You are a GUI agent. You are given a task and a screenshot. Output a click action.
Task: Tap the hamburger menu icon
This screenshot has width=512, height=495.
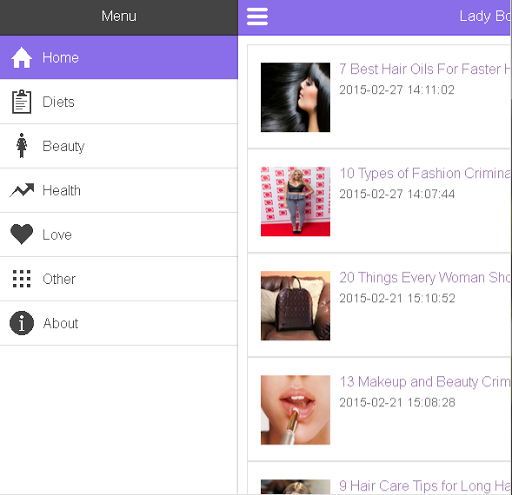click(257, 17)
